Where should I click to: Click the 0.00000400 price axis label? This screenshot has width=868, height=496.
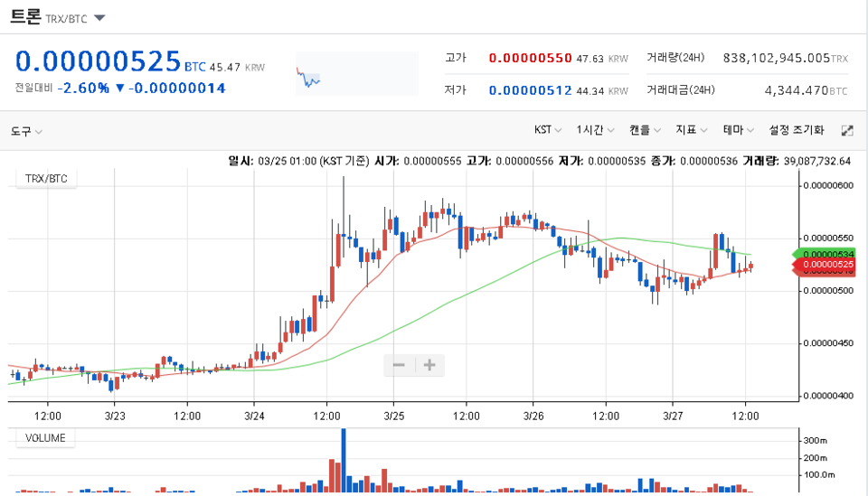(828, 396)
